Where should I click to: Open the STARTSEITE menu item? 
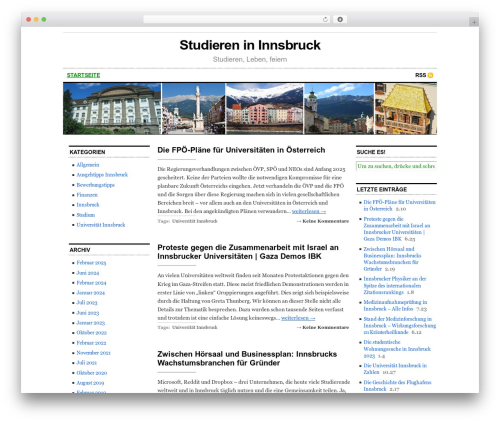[x=83, y=75]
